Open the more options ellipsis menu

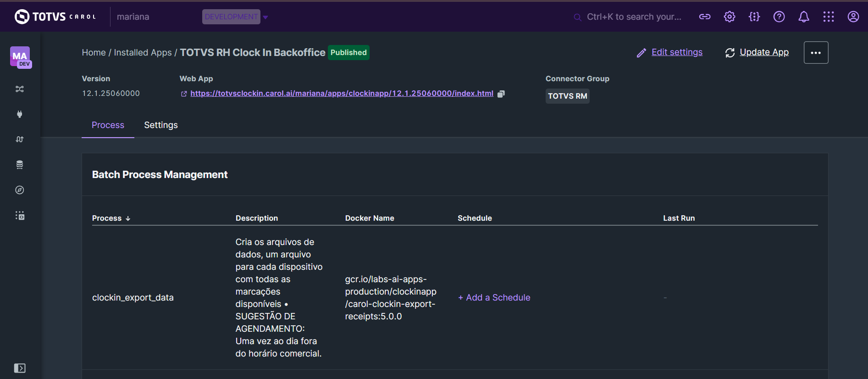tap(816, 52)
